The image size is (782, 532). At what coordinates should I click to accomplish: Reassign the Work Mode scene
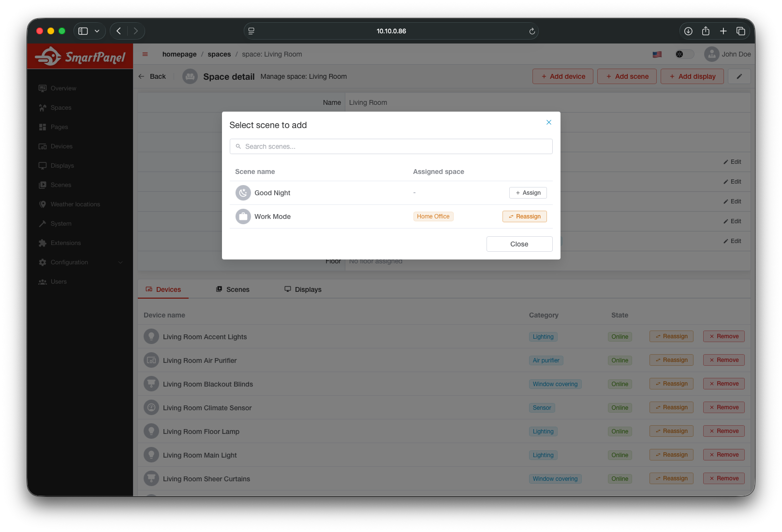click(x=524, y=216)
